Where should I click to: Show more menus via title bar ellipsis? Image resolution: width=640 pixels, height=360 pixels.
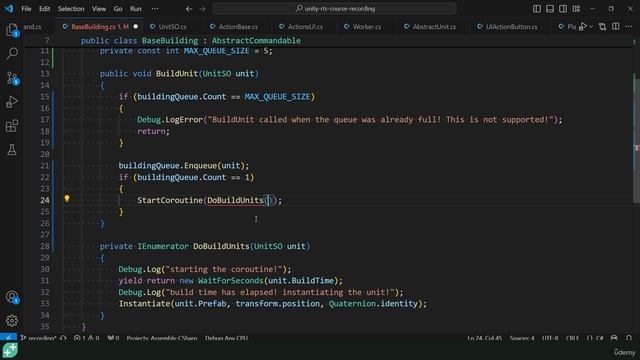pyautogui.click(x=155, y=9)
